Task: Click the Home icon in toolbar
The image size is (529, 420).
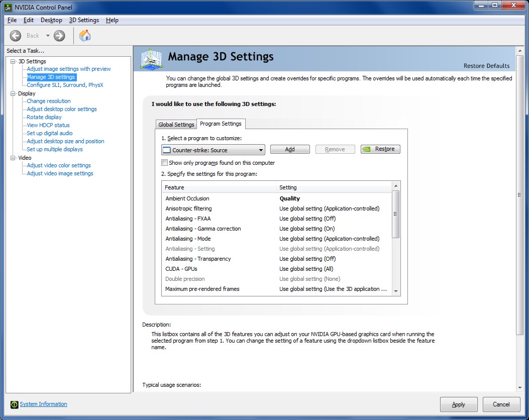Action: click(85, 36)
